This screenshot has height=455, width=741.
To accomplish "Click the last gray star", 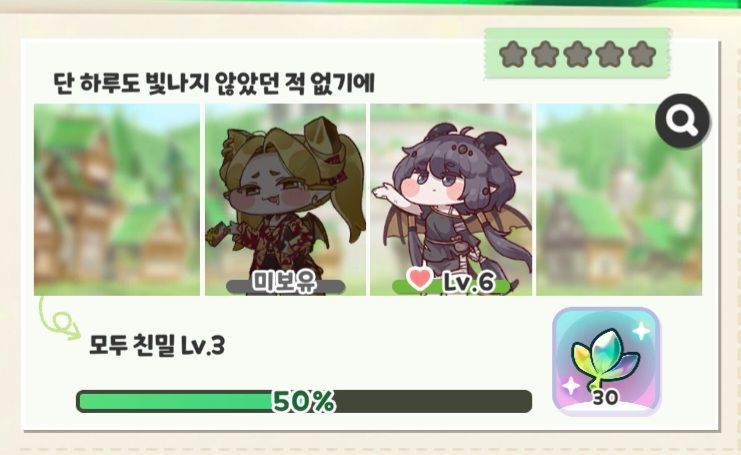I will (x=642, y=54).
